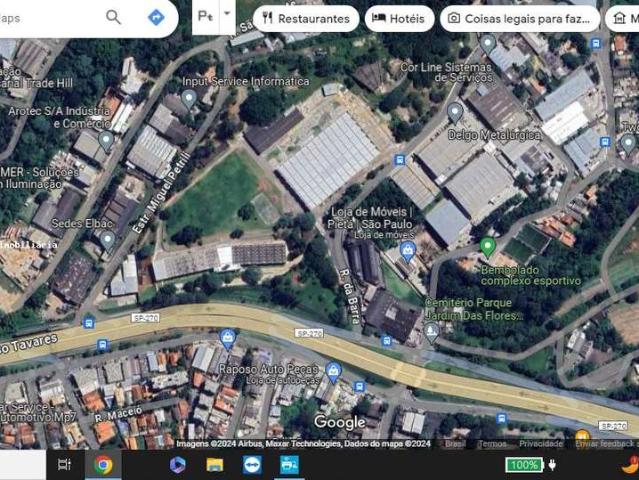The height and width of the screenshot is (480, 639).
Task: Select the Arotec S/A Indústria e Comércio pin
Action: pyautogui.click(x=106, y=141)
